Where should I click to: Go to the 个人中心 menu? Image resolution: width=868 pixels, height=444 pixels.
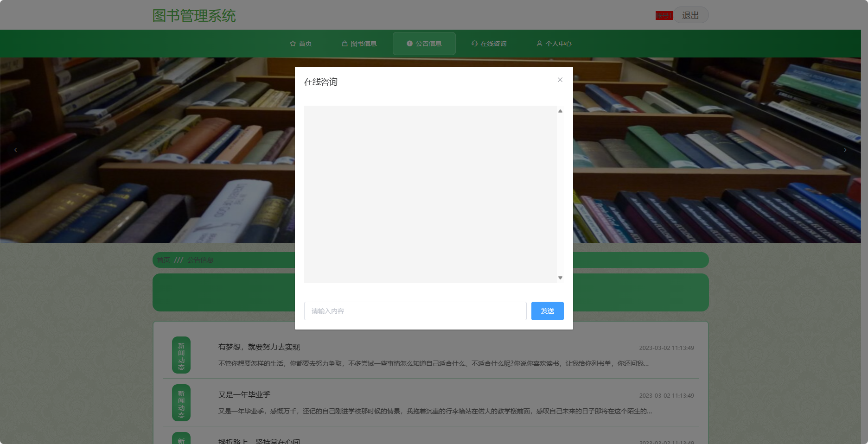554,44
